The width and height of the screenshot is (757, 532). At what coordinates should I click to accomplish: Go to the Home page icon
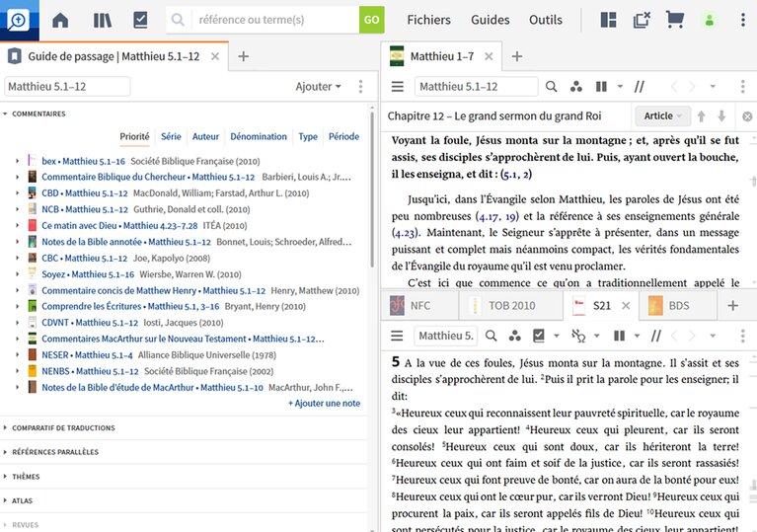(x=60, y=20)
